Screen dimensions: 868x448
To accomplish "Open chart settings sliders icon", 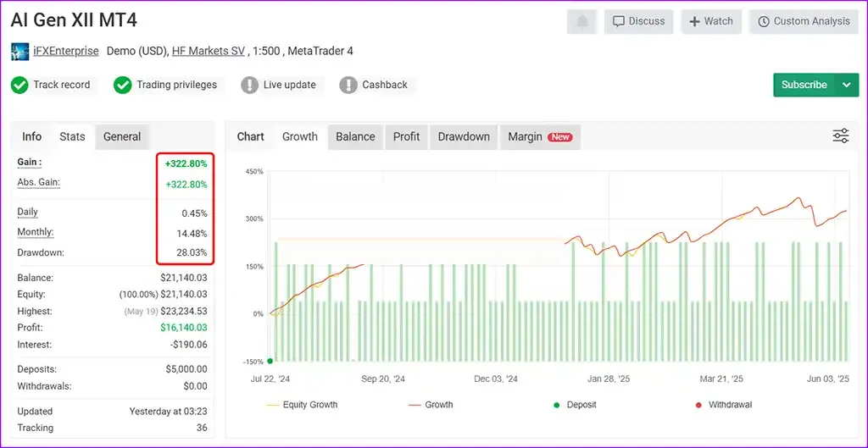I will tap(841, 136).
